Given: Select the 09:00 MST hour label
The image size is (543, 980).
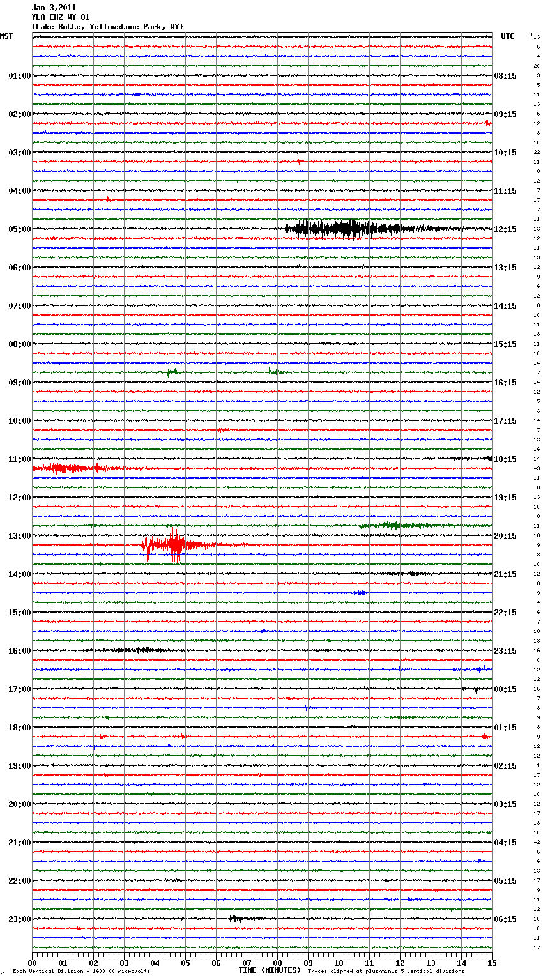Looking at the screenshot, I should [20, 383].
